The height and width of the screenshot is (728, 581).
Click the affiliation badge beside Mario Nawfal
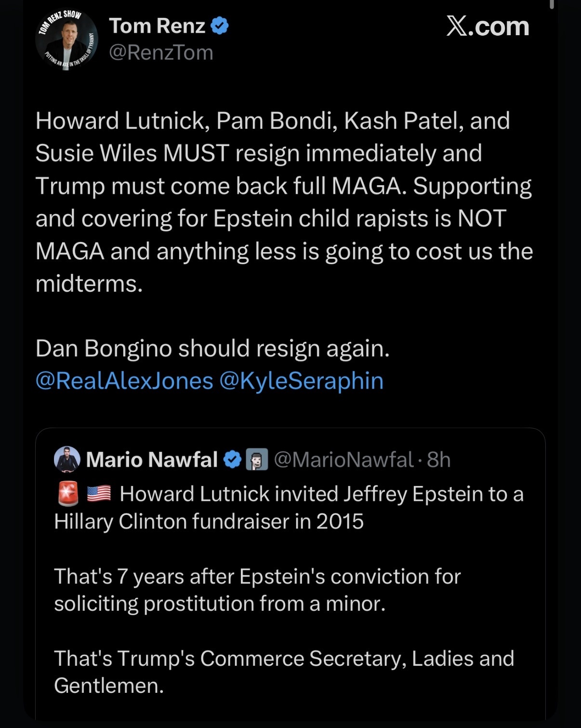click(x=257, y=459)
